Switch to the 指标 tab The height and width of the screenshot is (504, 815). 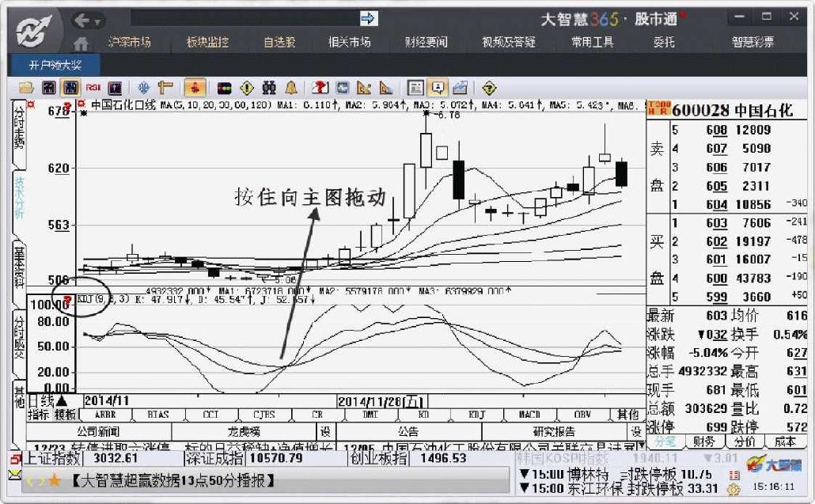pyautogui.click(x=39, y=415)
